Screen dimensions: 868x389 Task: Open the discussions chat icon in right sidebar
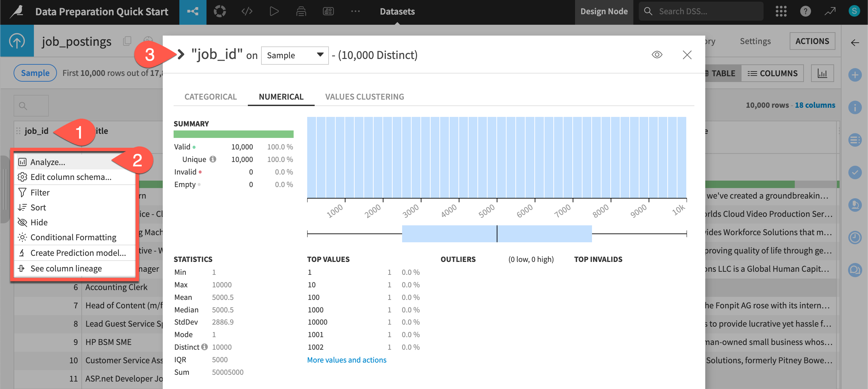click(x=855, y=270)
